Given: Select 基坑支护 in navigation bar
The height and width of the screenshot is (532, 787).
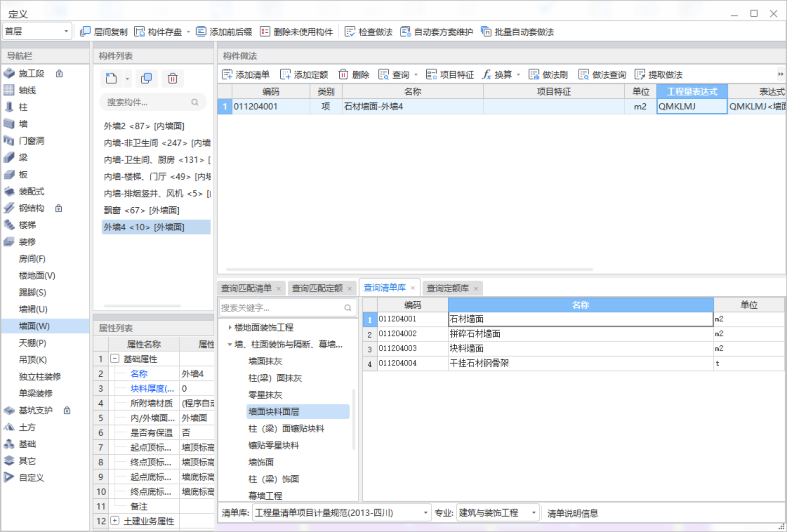Looking at the screenshot, I should pos(36,410).
